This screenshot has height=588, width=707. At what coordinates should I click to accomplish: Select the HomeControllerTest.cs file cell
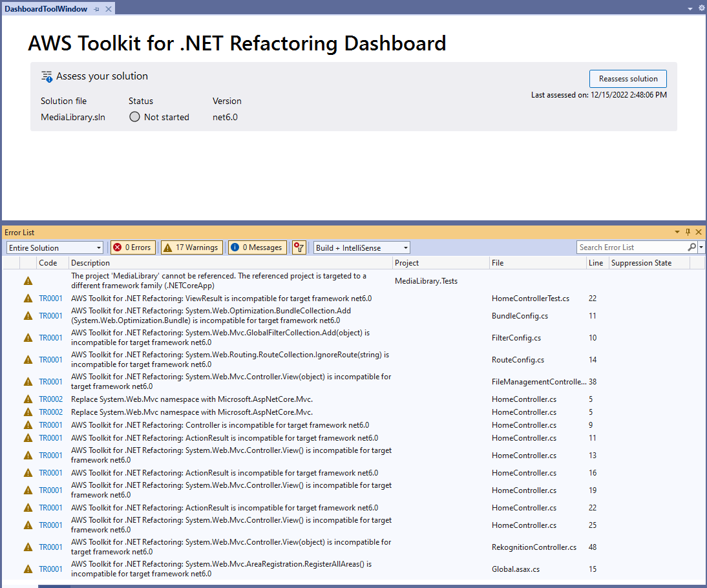(x=531, y=299)
